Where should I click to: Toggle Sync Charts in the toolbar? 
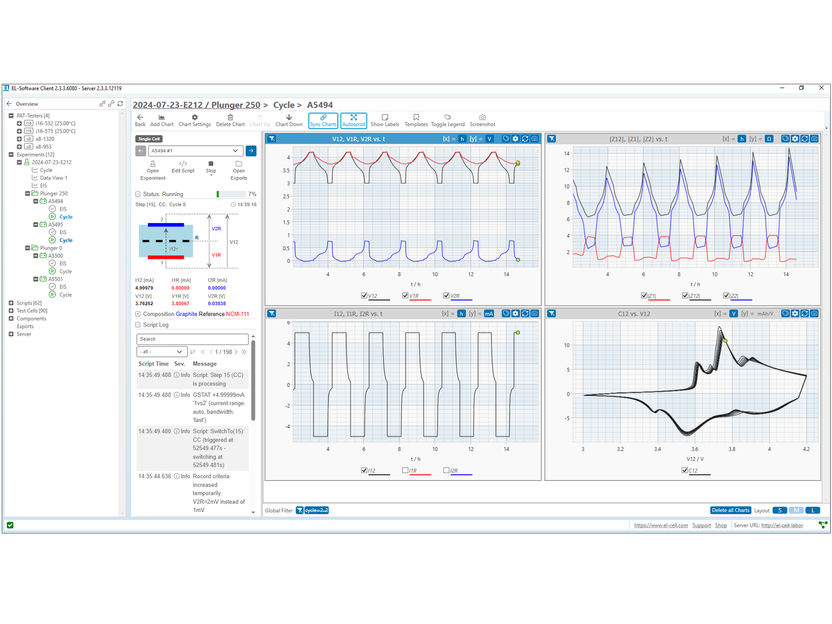pyautogui.click(x=323, y=120)
